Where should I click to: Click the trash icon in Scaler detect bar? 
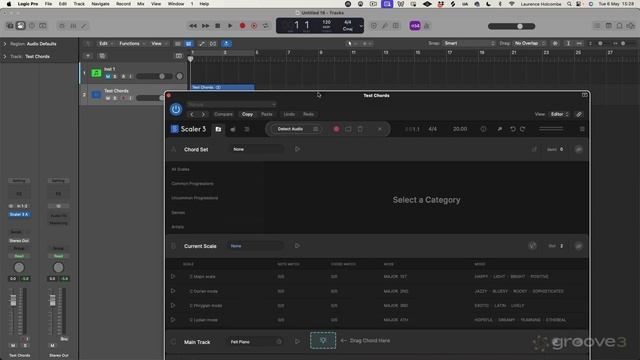360,129
